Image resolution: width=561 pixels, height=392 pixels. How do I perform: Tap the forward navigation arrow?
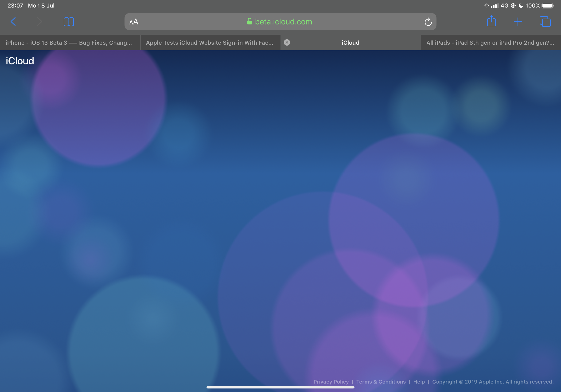point(39,22)
